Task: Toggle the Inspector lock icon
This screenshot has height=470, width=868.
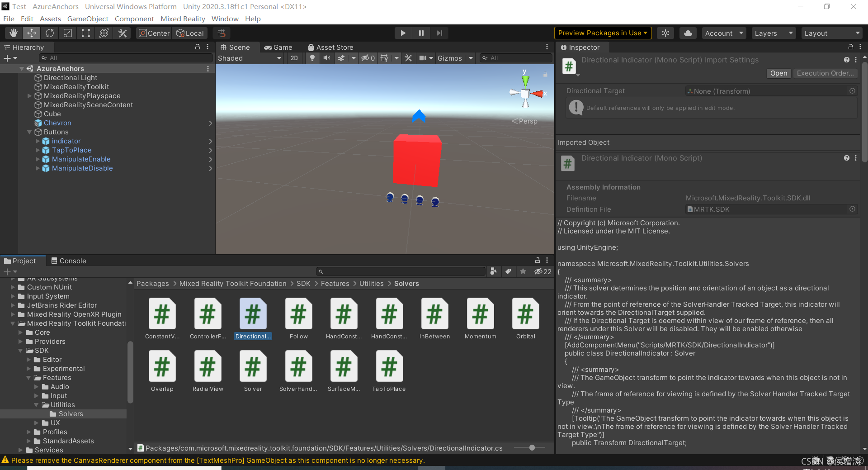Action: pos(850,47)
